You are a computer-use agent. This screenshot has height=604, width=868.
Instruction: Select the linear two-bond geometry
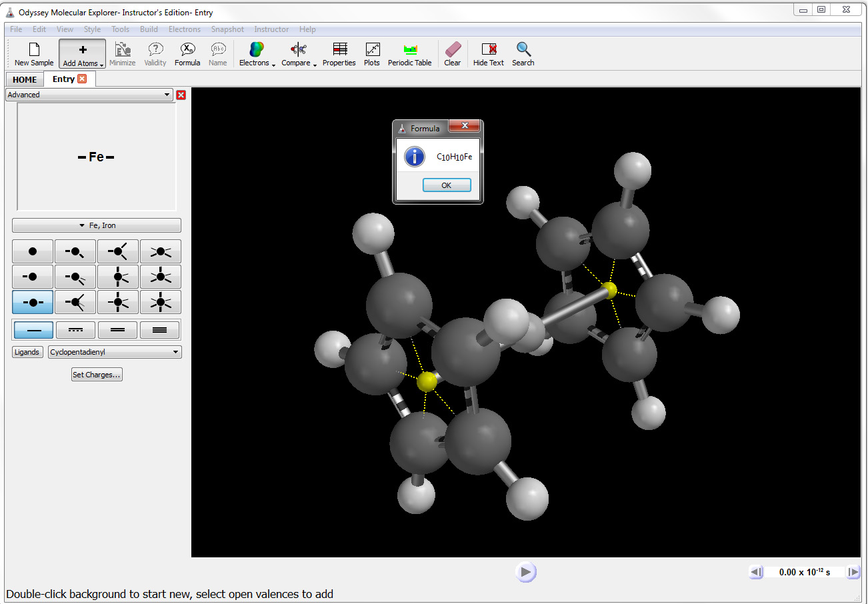[33, 302]
